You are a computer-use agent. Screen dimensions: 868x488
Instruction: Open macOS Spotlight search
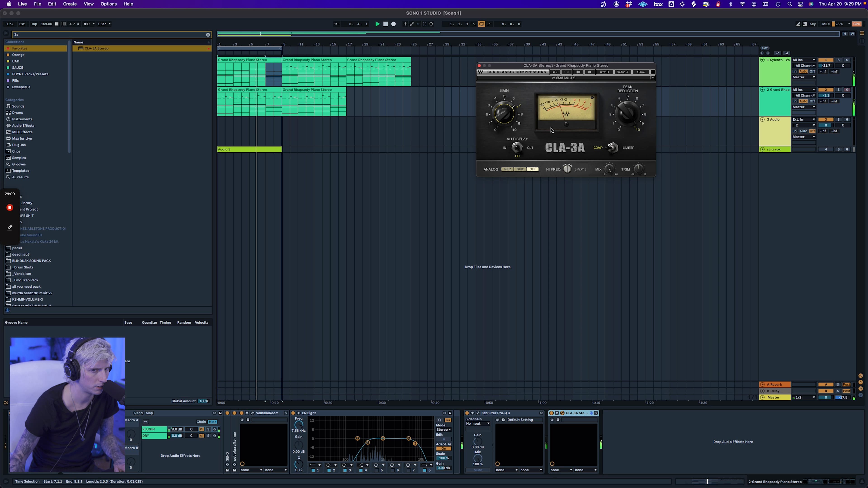click(790, 4)
